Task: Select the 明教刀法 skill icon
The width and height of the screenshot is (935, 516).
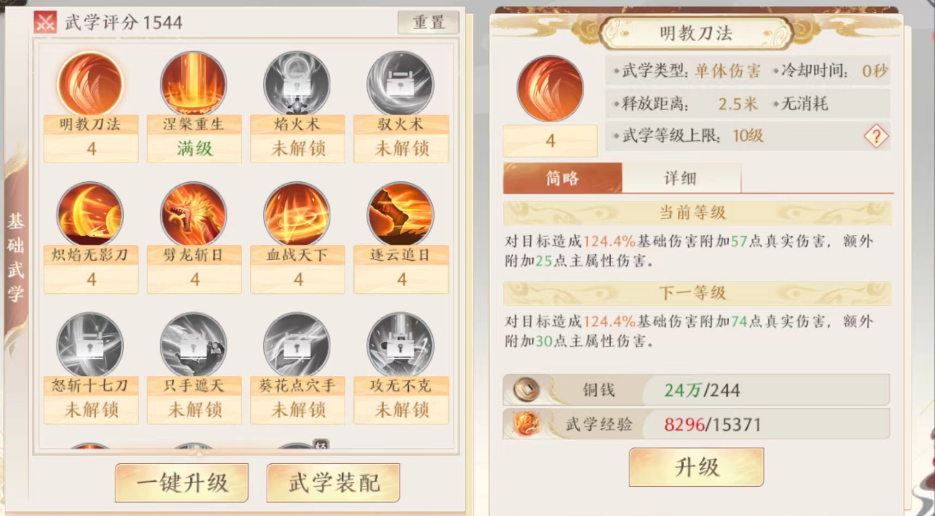Action: tap(90, 84)
